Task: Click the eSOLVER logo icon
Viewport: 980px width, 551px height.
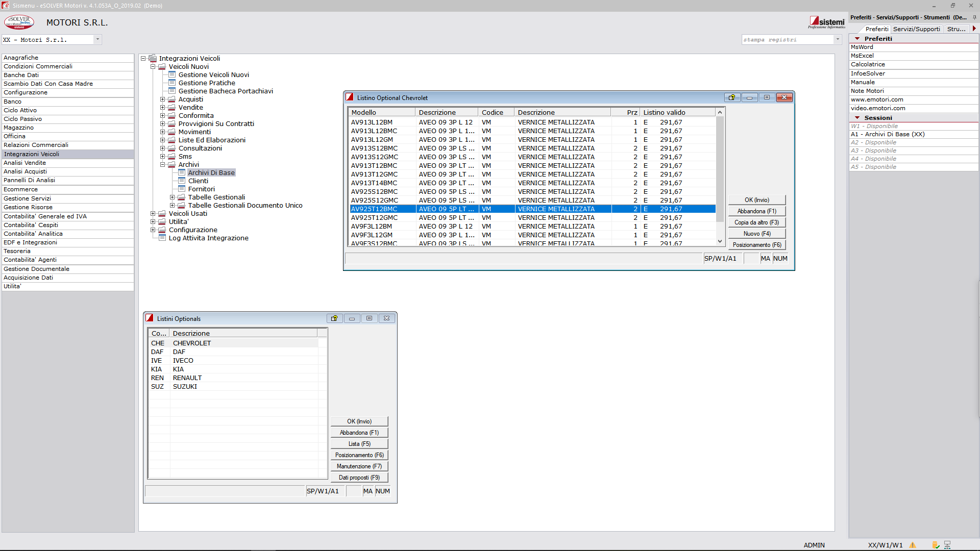Action: pyautogui.click(x=19, y=22)
